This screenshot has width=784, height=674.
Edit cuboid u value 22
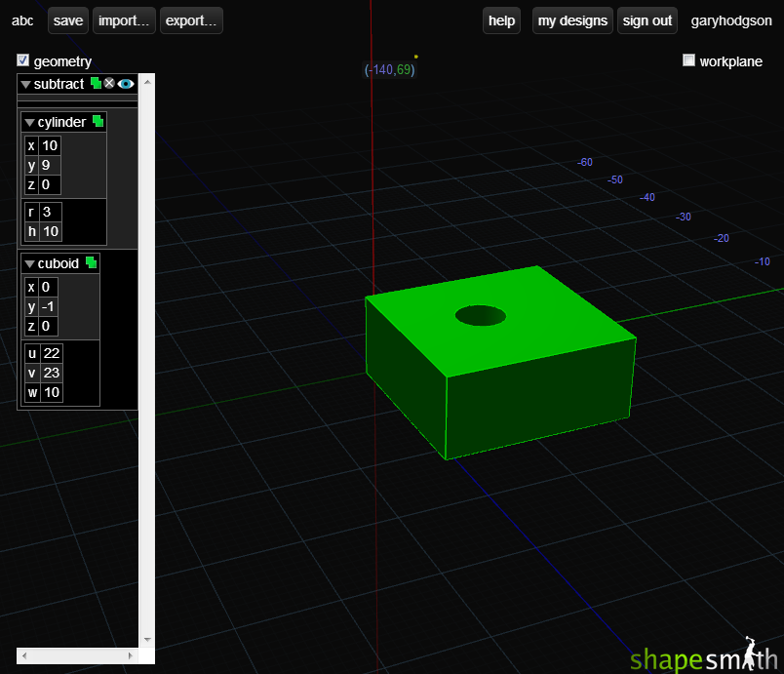[x=51, y=353]
